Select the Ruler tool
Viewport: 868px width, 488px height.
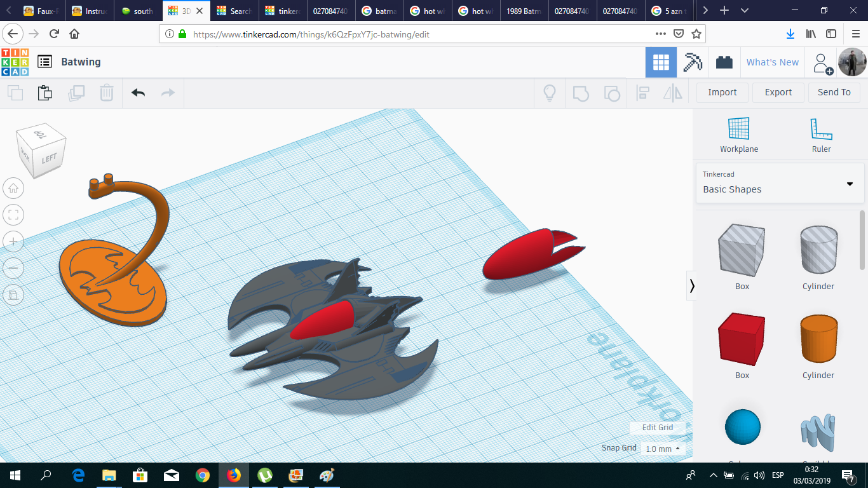(821, 135)
